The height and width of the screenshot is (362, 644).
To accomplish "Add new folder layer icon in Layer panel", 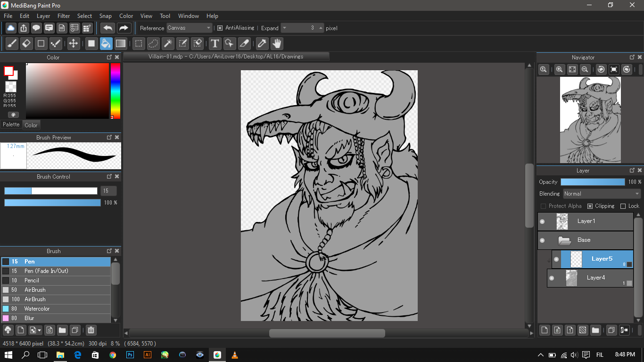I will point(595,330).
